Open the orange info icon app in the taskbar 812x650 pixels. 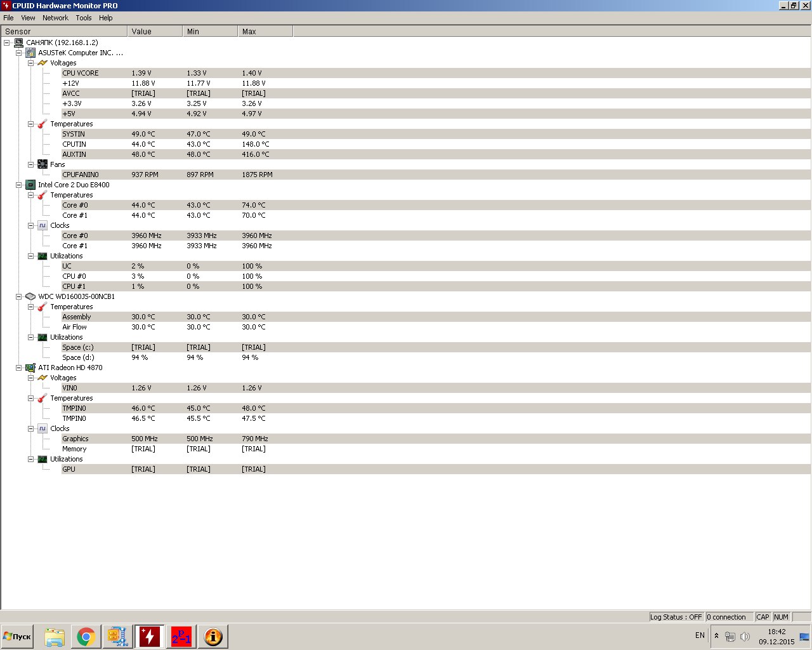tap(213, 637)
